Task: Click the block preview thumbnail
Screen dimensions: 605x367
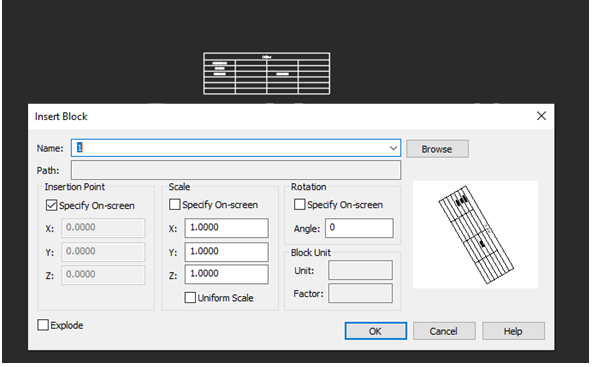Action: tap(475, 235)
